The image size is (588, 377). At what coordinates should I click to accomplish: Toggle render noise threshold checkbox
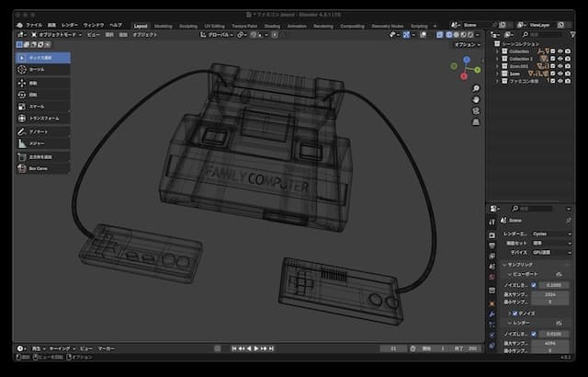click(x=534, y=334)
